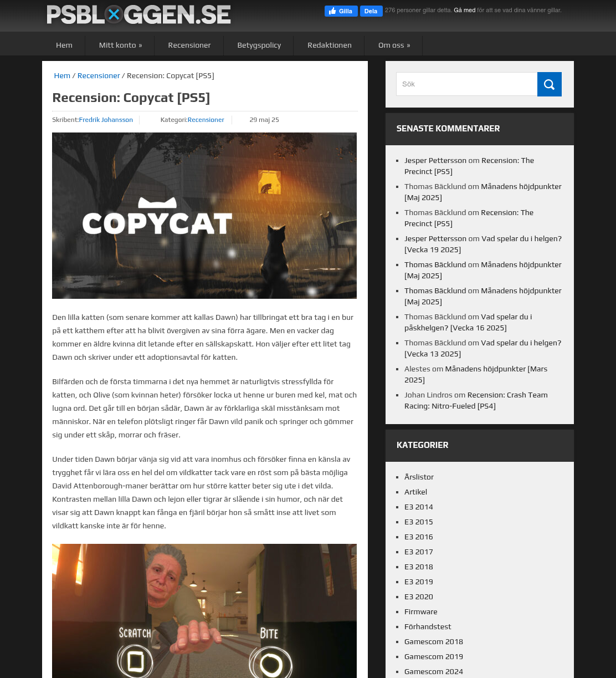
Task: Go to Betygspolicy page
Action: pyautogui.click(x=259, y=45)
